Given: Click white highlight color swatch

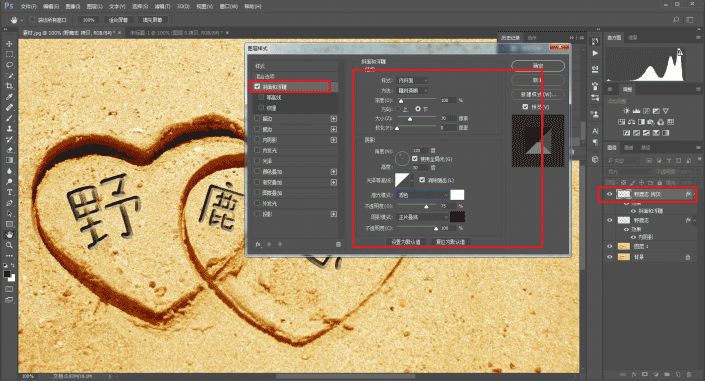Looking at the screenshot, I should click(x=457, y=195).
